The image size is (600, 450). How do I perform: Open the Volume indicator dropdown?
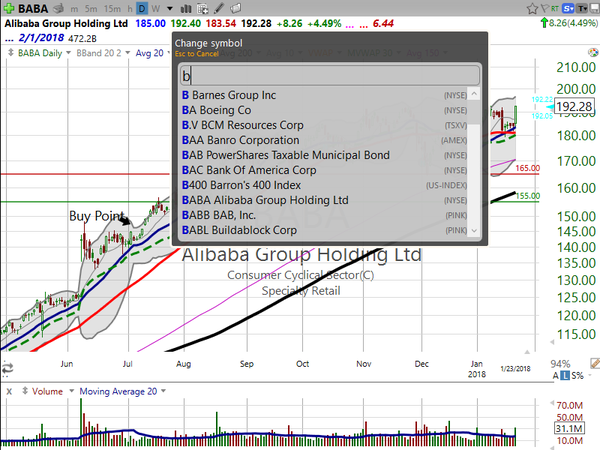(71, 391)
